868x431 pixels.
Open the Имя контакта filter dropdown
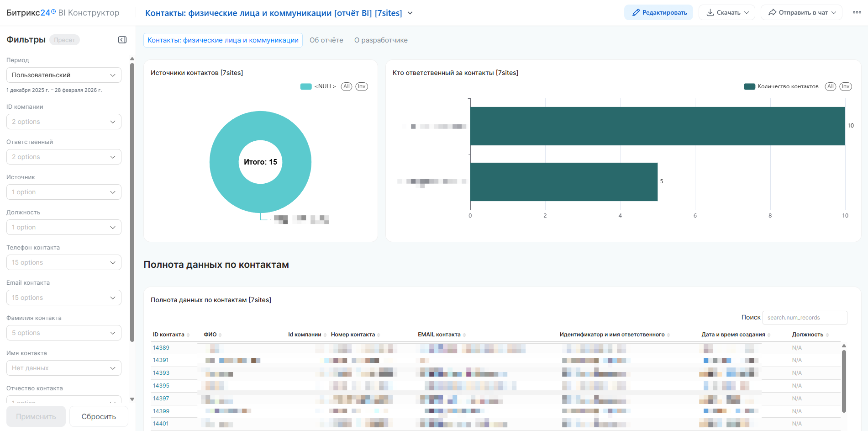tap(64, 368)
